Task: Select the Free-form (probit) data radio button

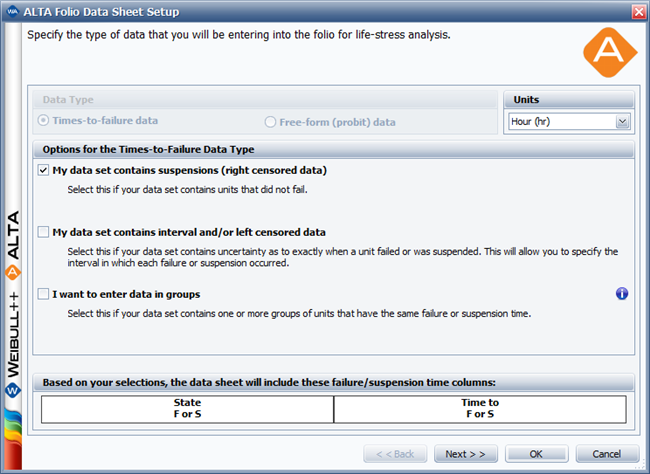Action: 271,121
